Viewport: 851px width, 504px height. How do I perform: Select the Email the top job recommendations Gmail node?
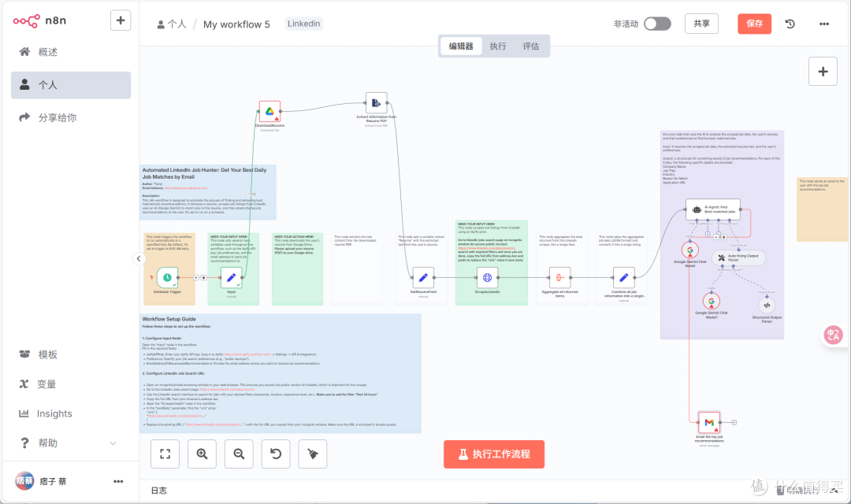coord(709,423)
